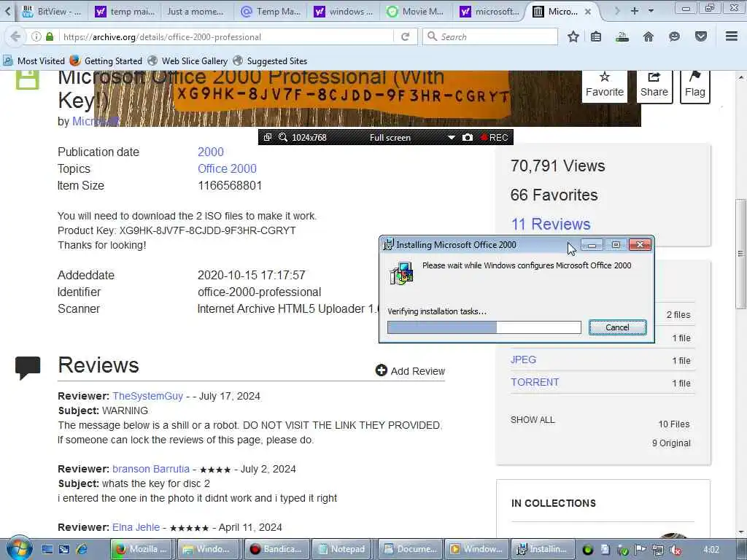The width and height of the screenshot is (747, 560).
Task: Switch to Notepad taskbar button
Action: pos(343,549)
